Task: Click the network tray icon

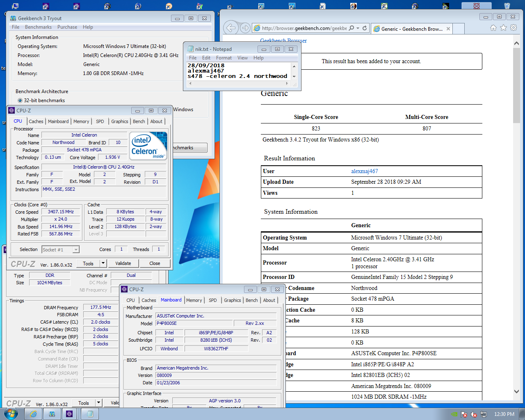Action: pos(484,414)
